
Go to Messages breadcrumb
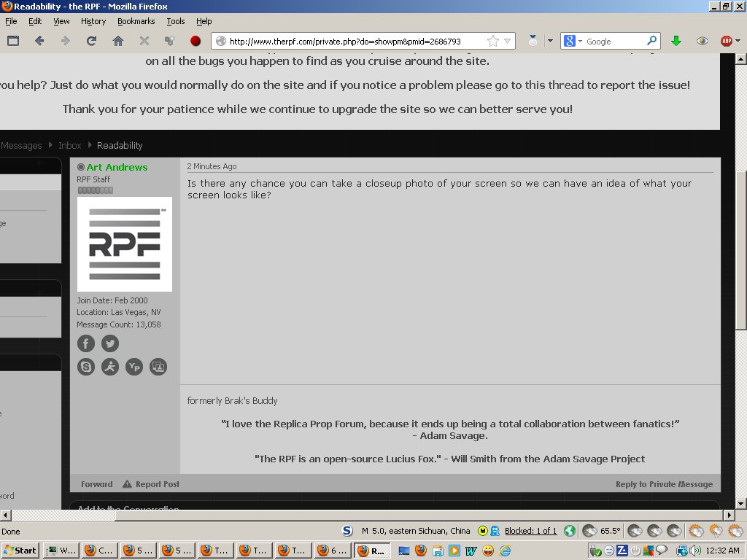click(21, 145)
